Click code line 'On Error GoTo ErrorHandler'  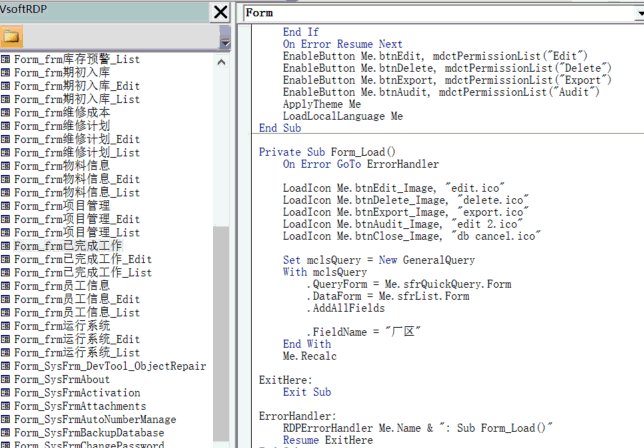(x=361, y=164)
